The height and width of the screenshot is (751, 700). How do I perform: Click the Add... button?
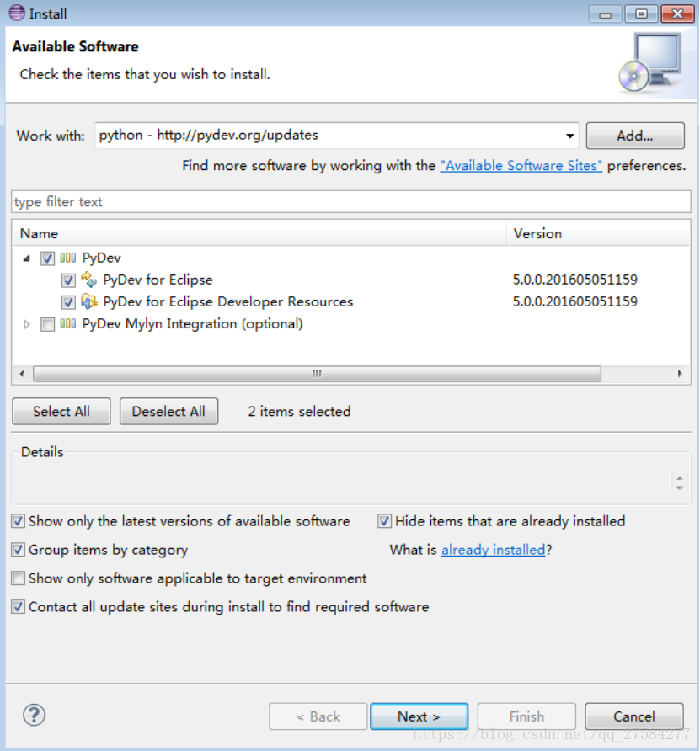tap(635, 136)
